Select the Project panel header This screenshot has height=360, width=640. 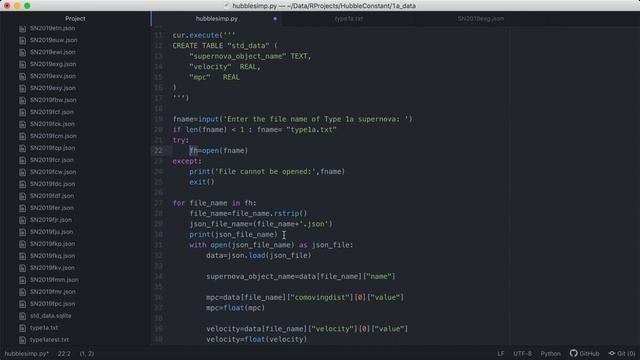(75, 19)
